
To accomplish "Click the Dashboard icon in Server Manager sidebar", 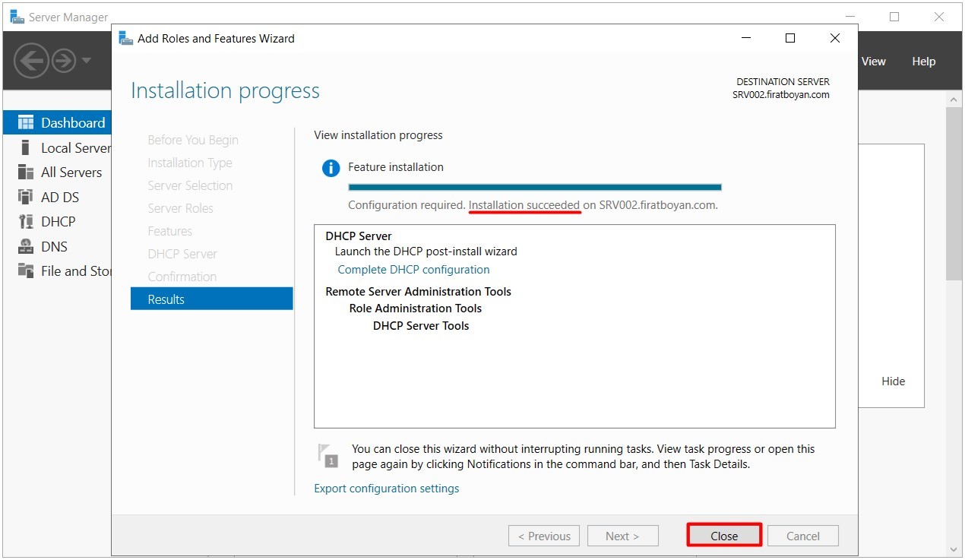I will click(x=26, y=123).
